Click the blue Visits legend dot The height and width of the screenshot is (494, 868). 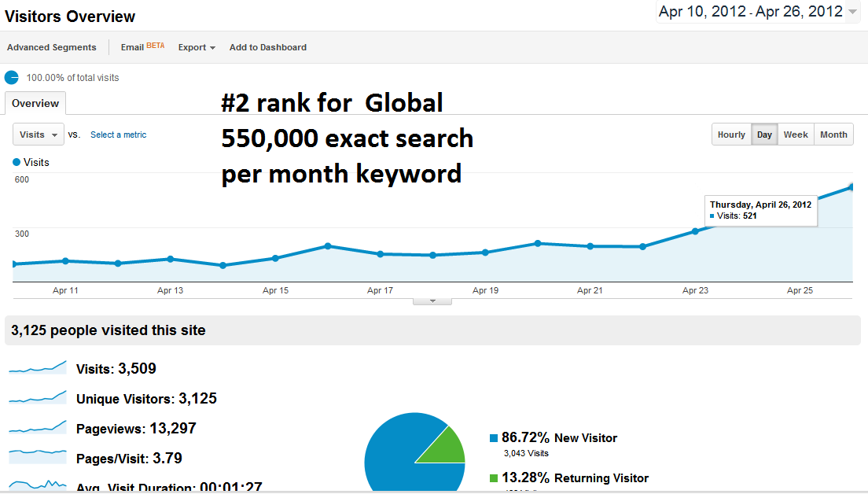pyautogui.click(x=17, y=162)
